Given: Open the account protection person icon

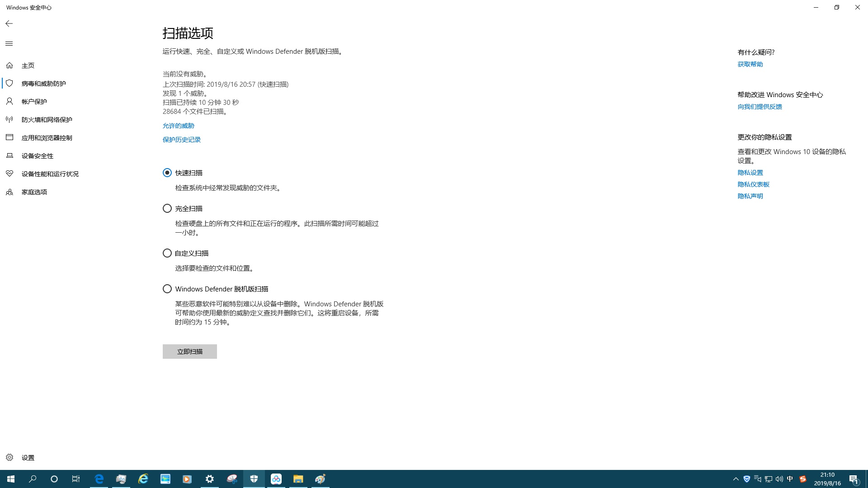Looking at the screenshot, I should [9, 102].
